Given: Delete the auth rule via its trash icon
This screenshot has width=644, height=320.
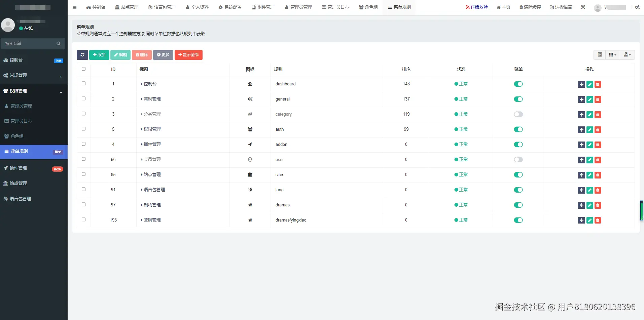Looking at the screenshot, I should 598,130.
